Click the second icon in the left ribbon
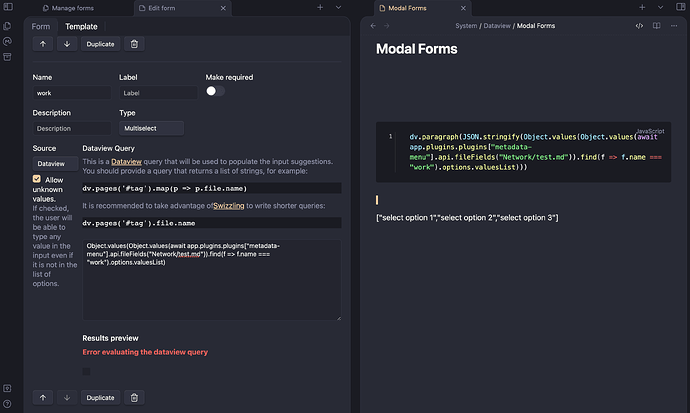 point(7,41)
